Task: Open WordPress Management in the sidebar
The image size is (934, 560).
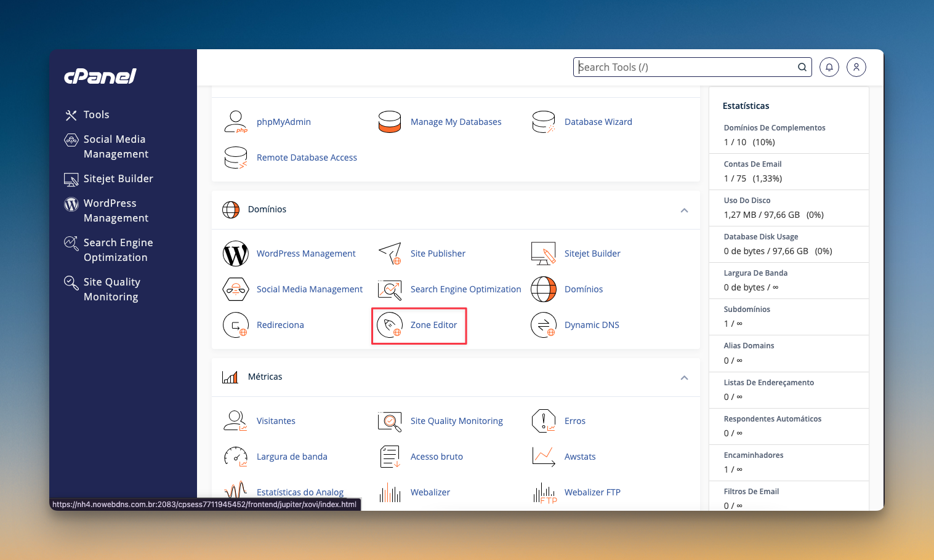Action: (x=116, y=210)
